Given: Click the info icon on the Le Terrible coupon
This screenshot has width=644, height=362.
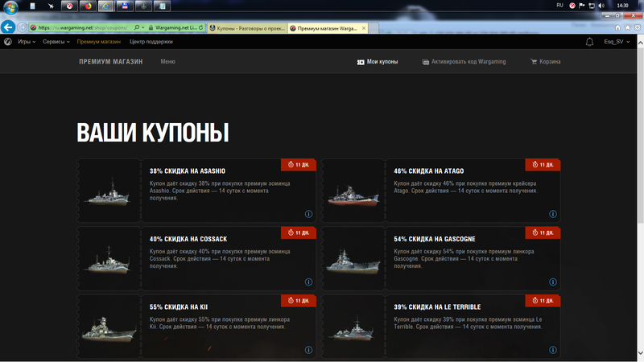Looking at the screenshot, I should (553, 350).
